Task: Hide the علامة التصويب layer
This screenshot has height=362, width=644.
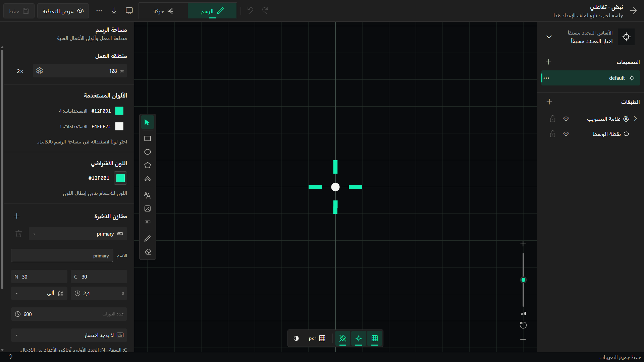Action: [566, 119]
